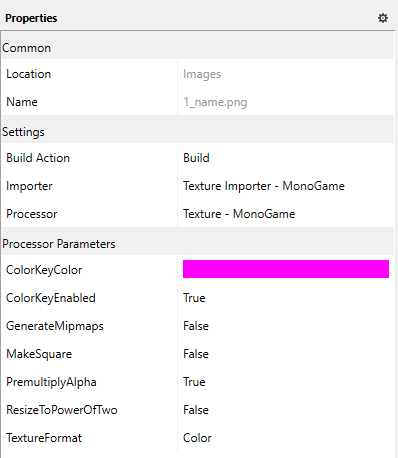The height and width of the screenshot is (458, 398).
Task: Select the ColorKeyEnabled property label
Action: [51, 298]
